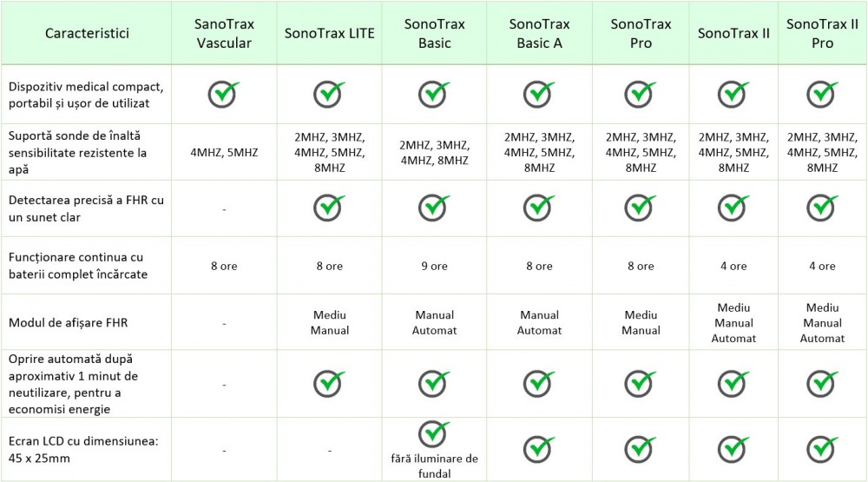This screenshot has width=868, height=482.
Task: Click the "fără iluminare de fundal" note
Action: (434, 465)
